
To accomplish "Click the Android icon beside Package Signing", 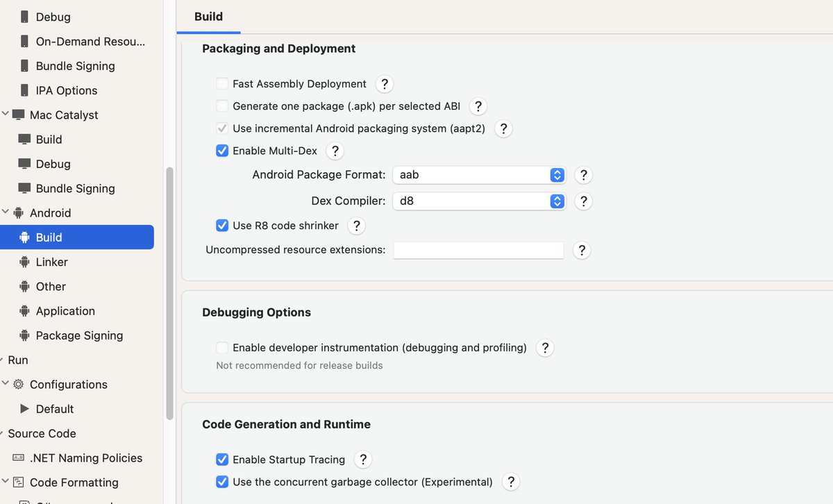I will 25,335.
